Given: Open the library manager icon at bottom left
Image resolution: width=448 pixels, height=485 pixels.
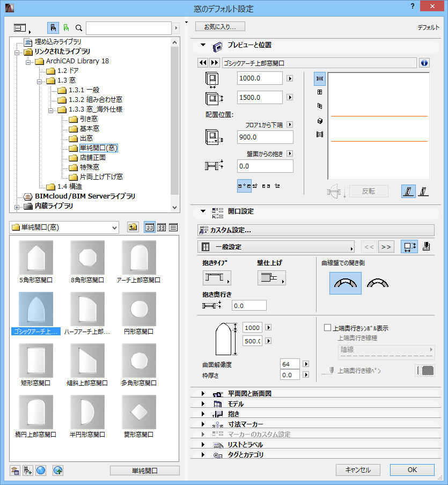Looking at the screenshot, I should [x=15, y=471].
